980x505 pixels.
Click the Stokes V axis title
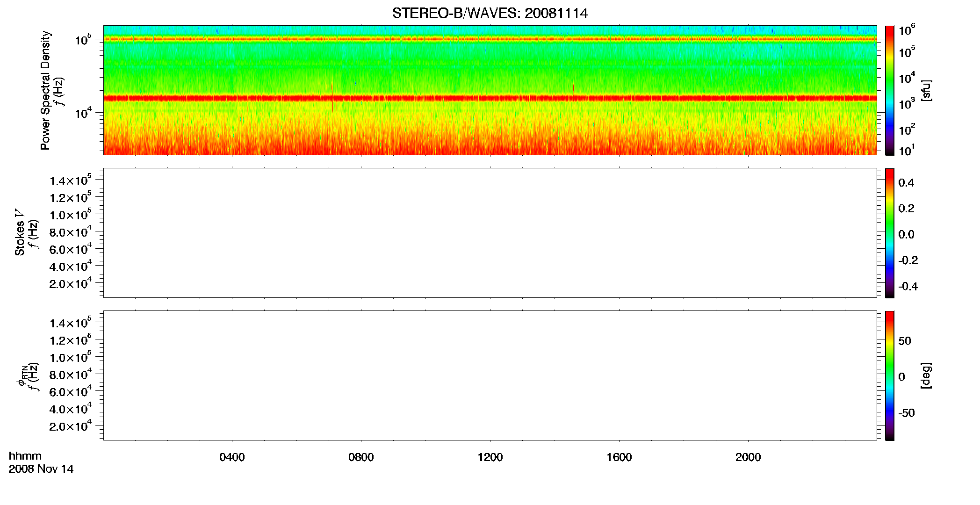pos(20,233)
